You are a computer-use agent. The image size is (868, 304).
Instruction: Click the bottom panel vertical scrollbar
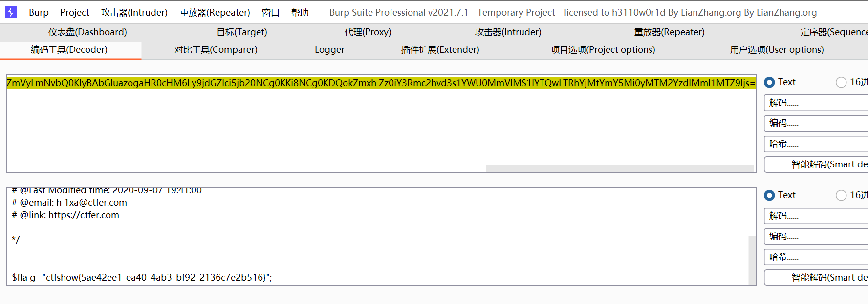[x=752, y=260]
